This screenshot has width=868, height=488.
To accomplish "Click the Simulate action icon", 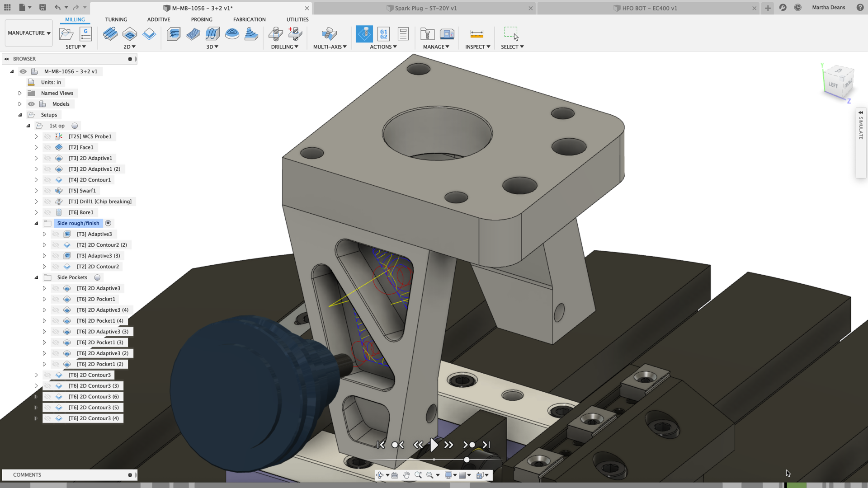I will point(364,34).
